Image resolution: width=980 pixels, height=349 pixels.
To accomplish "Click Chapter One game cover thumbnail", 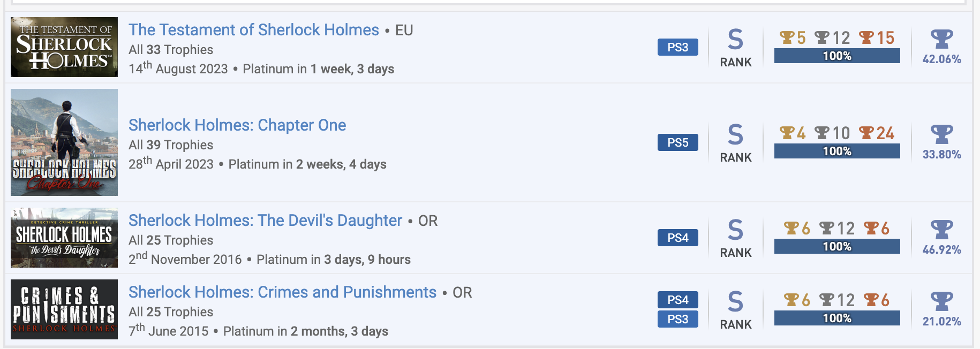I will (x=64, y=142).
